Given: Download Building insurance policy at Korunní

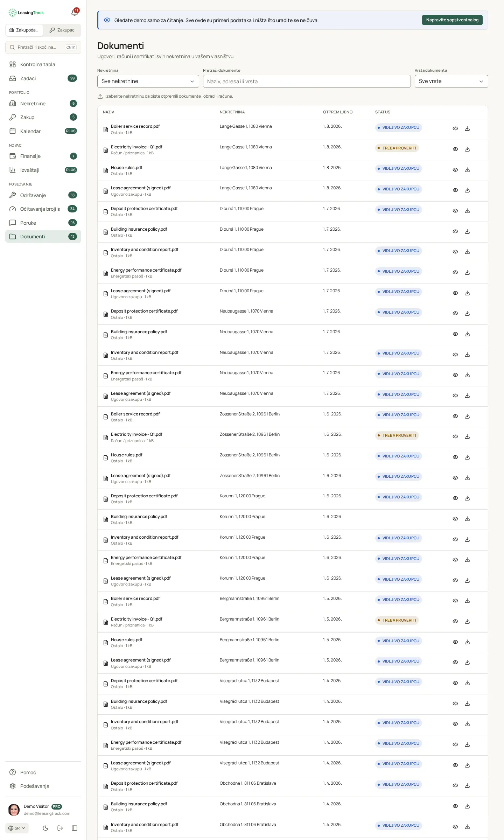Looking at the screenshot, I should (467, 519).
